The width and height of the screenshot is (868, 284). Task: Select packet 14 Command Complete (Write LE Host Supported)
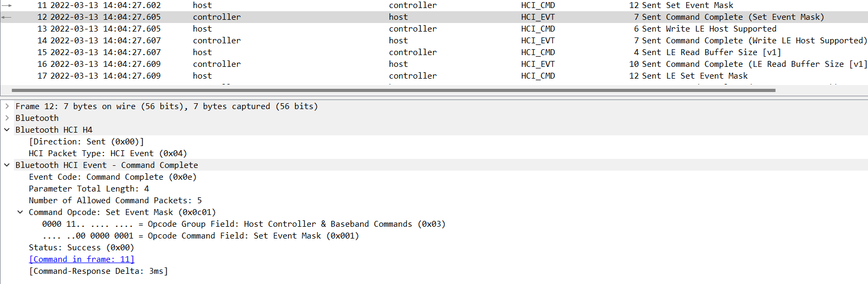click(434, 41)
